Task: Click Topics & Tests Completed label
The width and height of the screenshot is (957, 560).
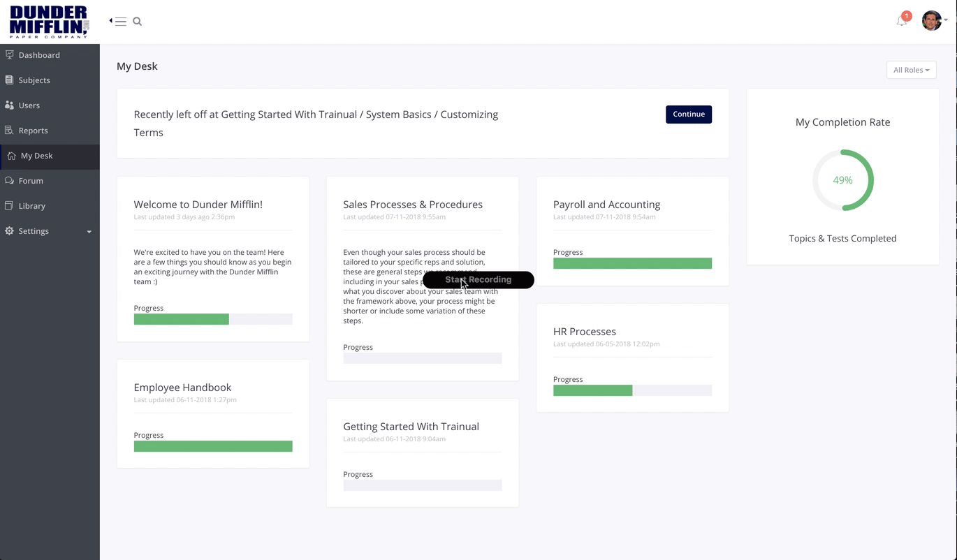Action: coord(842,238)
